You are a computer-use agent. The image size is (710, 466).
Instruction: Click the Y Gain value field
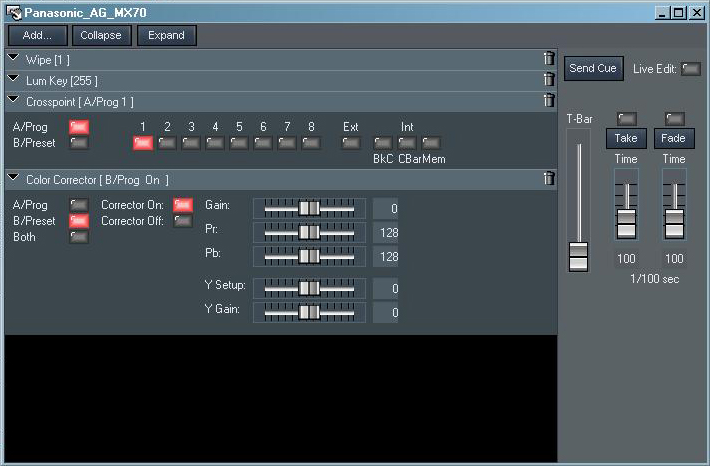[385, 312]
